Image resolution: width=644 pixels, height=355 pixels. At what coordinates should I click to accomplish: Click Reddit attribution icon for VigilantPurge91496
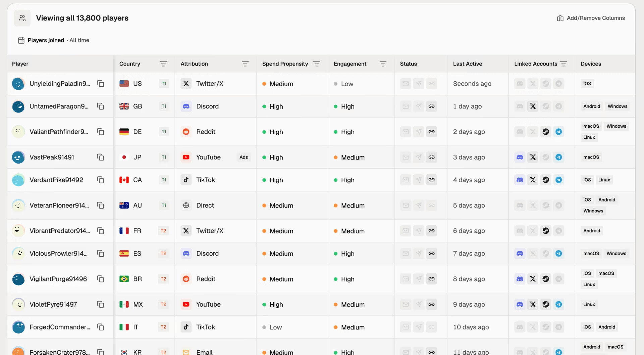pyautogui.click(x=186, y=279)
